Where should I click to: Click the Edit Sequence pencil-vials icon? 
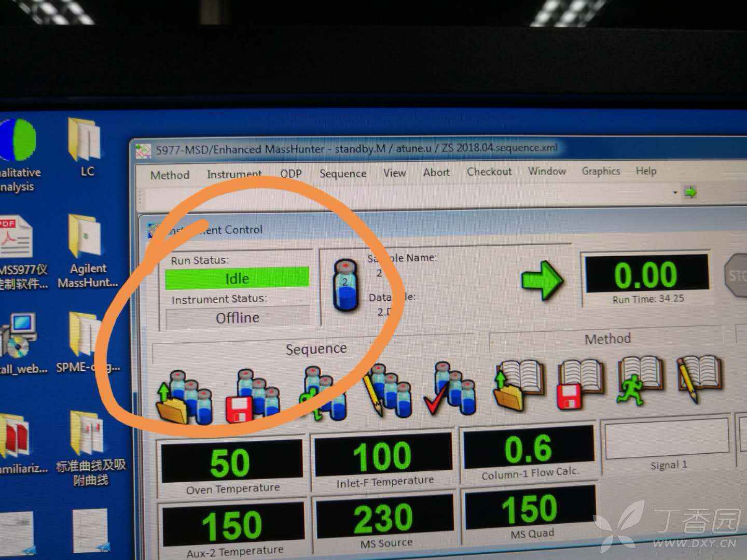pos(387,390)
